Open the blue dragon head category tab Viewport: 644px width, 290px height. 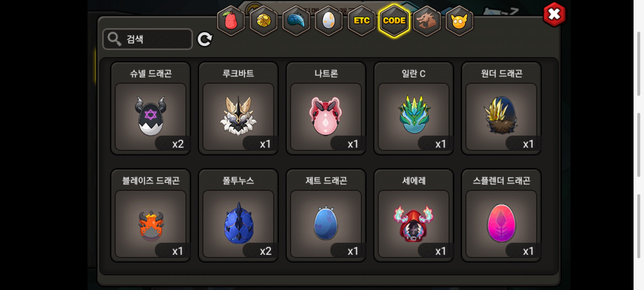[296, 21]
